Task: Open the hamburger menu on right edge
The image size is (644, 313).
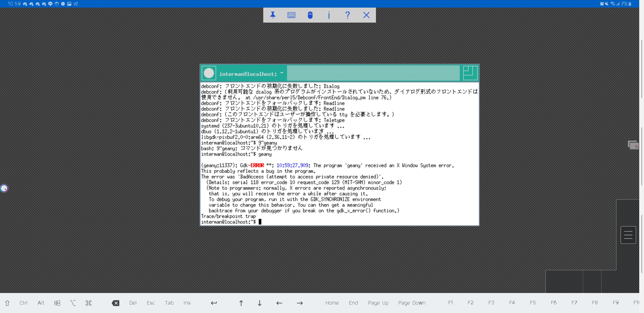Action: coord(628,235)
